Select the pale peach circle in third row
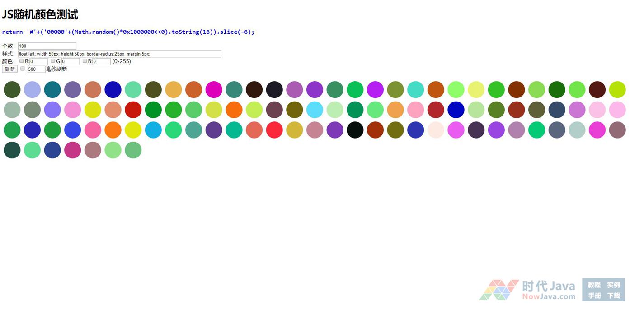This screenshot has width=644, height=324. click(436, 130)
